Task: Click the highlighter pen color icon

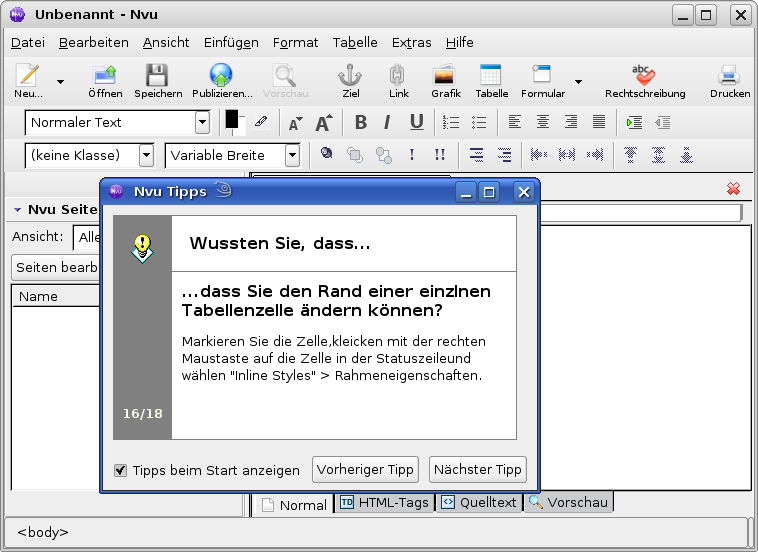Action: click(261, 121)
